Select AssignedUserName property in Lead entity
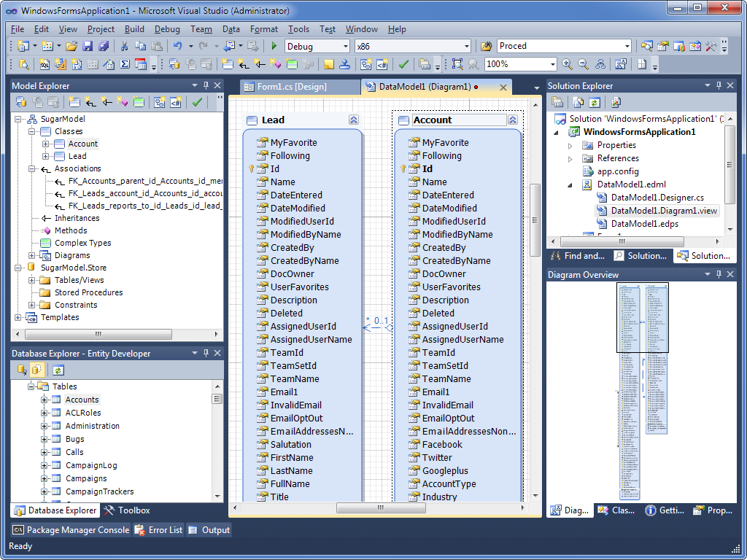 tap(311, 340)
